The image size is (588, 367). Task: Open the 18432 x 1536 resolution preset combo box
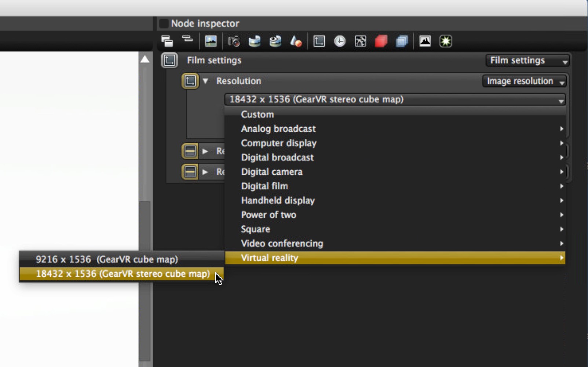coord(395,99)
